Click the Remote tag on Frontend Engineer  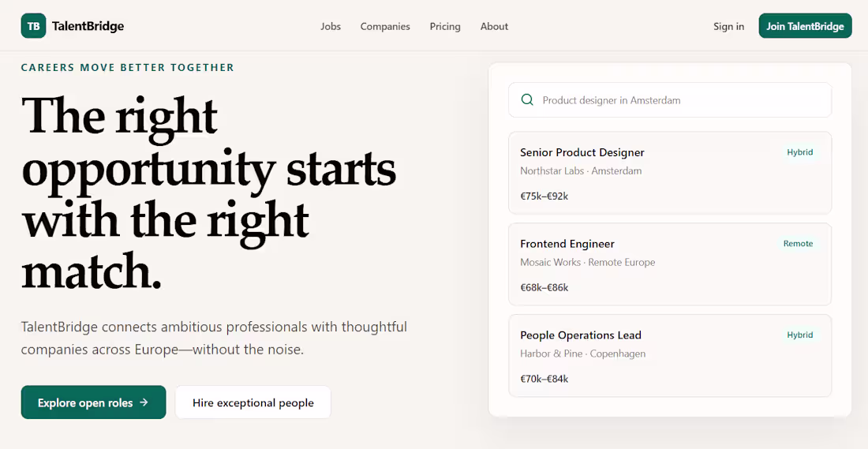point(798,244)
